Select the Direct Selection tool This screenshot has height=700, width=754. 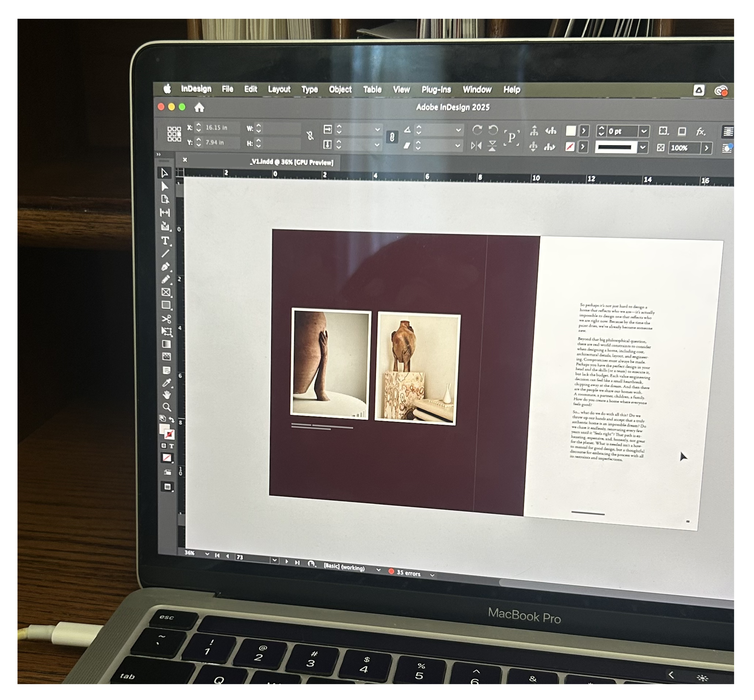[165, 186]
